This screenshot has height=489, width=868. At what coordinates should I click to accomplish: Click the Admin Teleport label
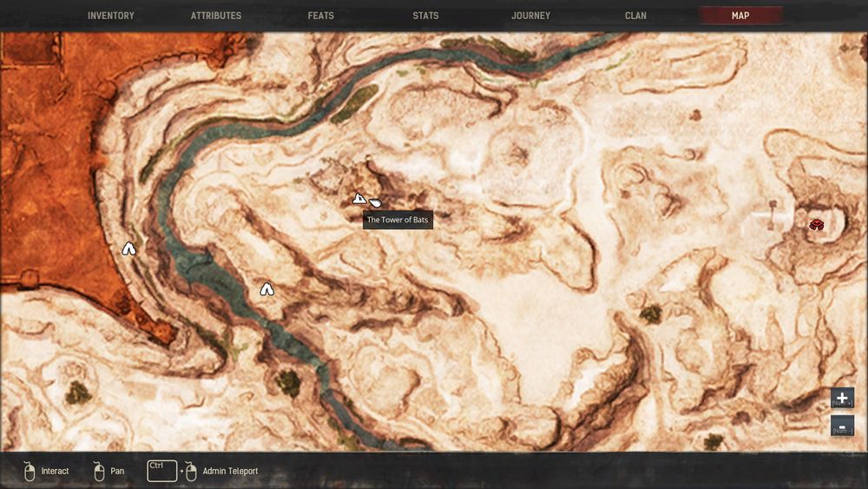pos(230,472)
